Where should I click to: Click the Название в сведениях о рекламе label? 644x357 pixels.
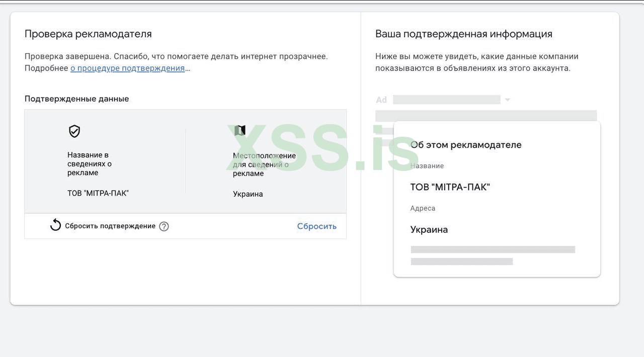pyautogui.click(x=90, y=164)
